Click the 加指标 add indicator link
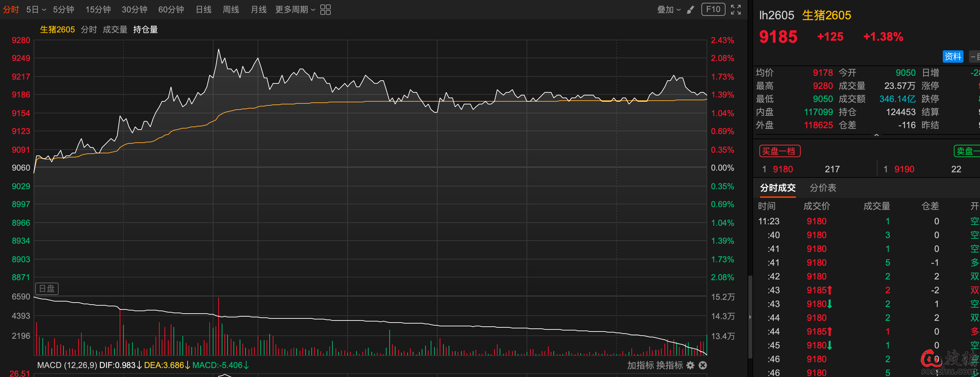980x377 pixels. coord(640,365)
